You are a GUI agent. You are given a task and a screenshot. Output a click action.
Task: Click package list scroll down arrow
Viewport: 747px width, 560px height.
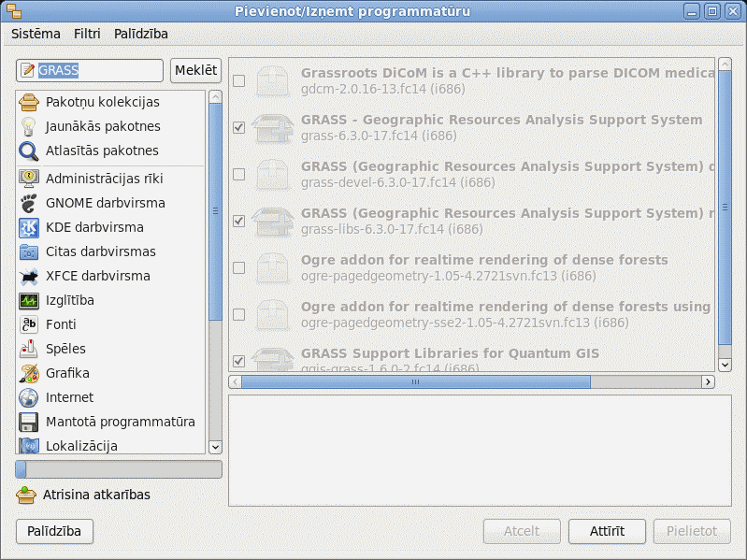click(725, 366)
